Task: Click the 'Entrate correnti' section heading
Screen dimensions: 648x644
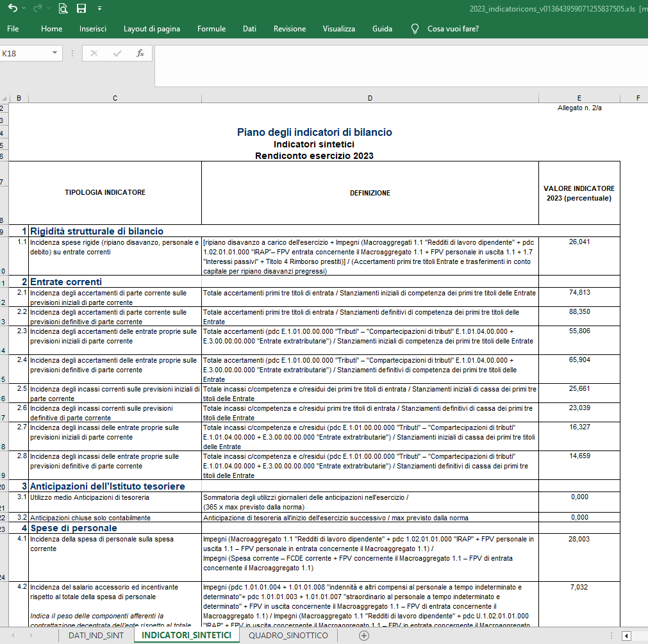Action: pyautogui.click(x=66, y=282)
